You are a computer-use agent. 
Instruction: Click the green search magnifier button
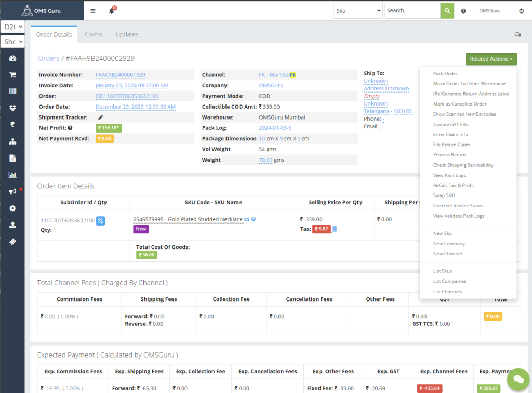click(447, 11)
